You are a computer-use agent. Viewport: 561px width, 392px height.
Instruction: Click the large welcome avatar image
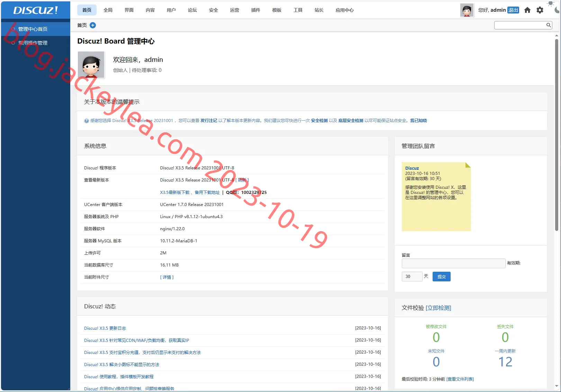[x=91, y=65]
